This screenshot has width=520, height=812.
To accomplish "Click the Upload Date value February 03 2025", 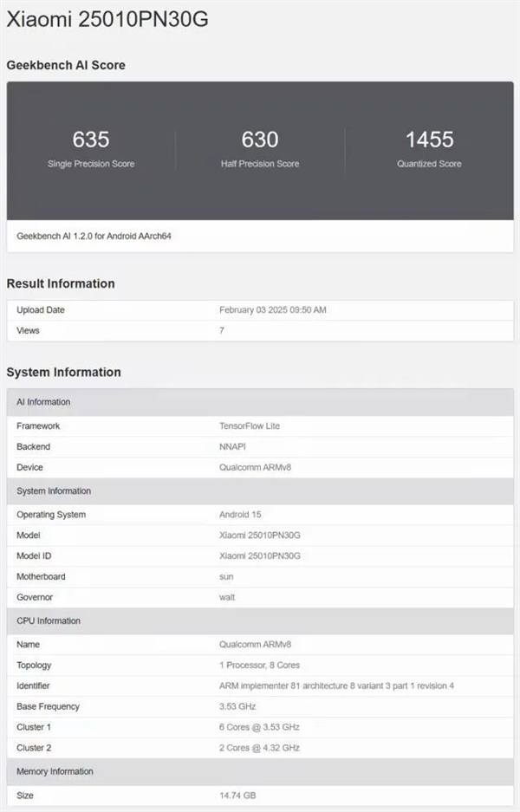I will pos(273,310).
